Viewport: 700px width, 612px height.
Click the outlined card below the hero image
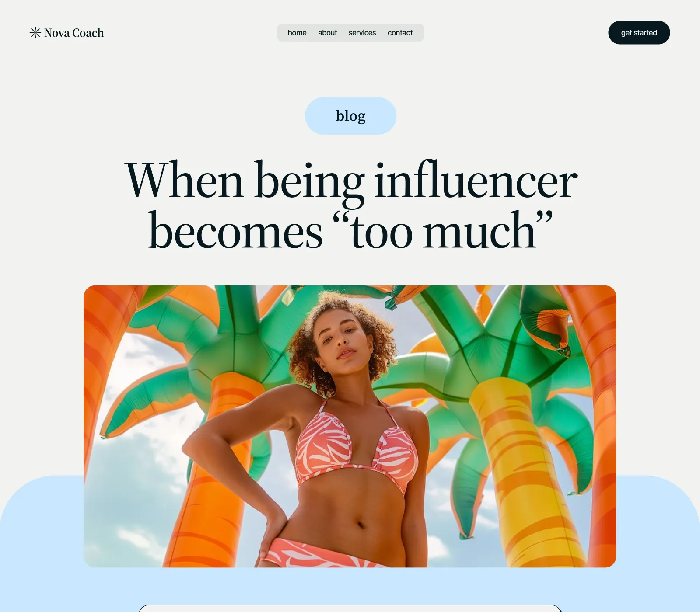350,608
